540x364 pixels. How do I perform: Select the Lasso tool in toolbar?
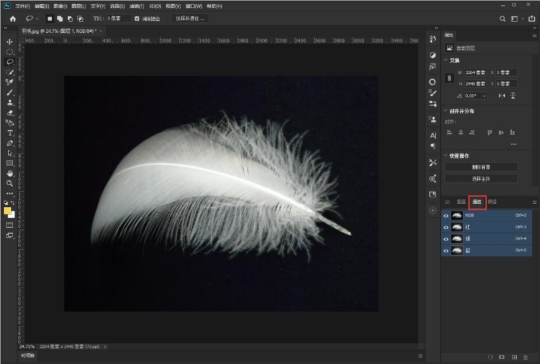pyautogui.click(x=10, y=62)
